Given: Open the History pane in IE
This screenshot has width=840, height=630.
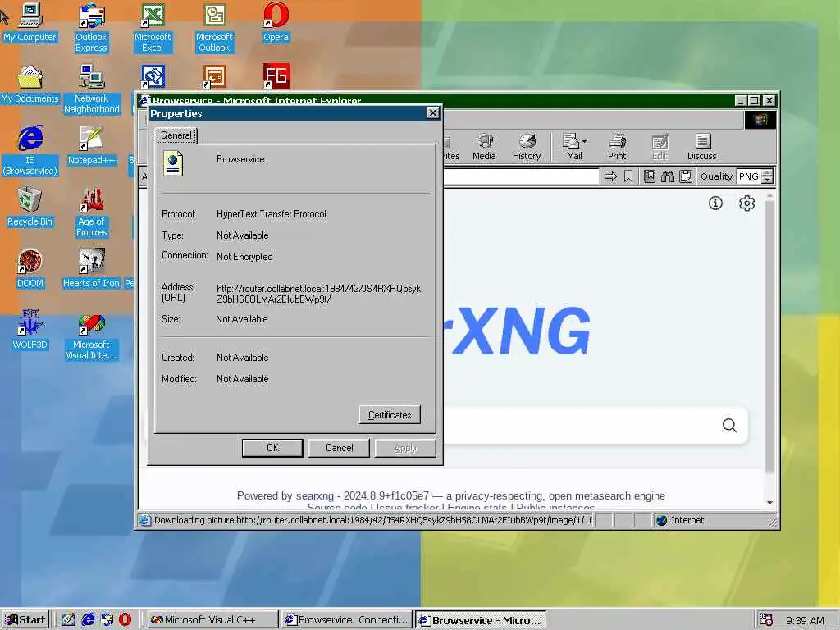Looking at the screenshot, I should pos(527,147).
